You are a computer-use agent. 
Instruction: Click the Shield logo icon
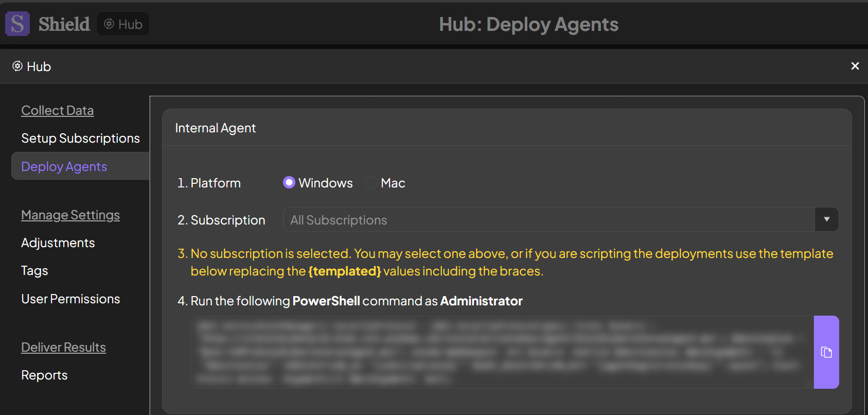(x=17, y=24)
